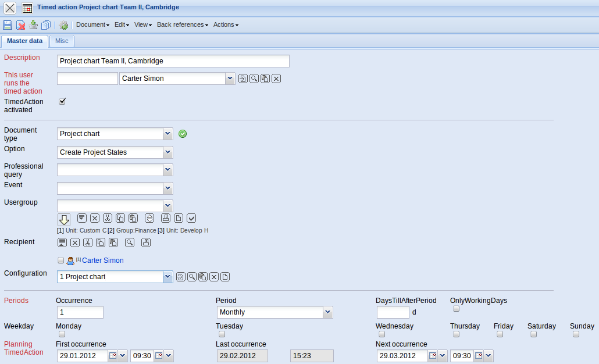
Task: Click magnifier icon next to Configuration field
Action: (x=191, y=277)
